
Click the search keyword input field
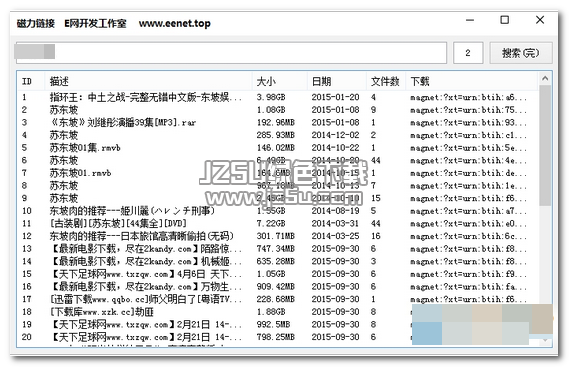(x=231, y=53)
